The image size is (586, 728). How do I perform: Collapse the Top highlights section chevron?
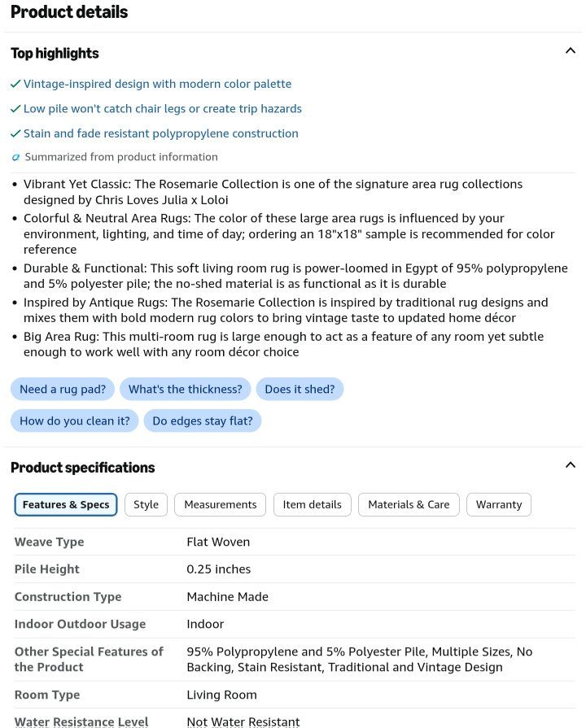point(571,50)
